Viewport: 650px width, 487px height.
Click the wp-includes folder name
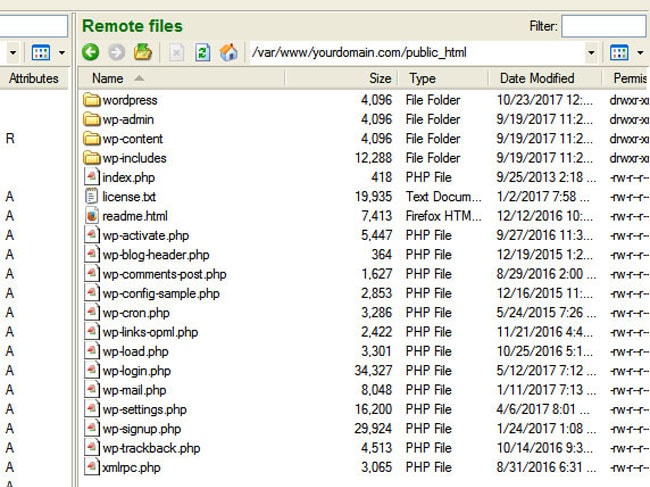[134, 158]
